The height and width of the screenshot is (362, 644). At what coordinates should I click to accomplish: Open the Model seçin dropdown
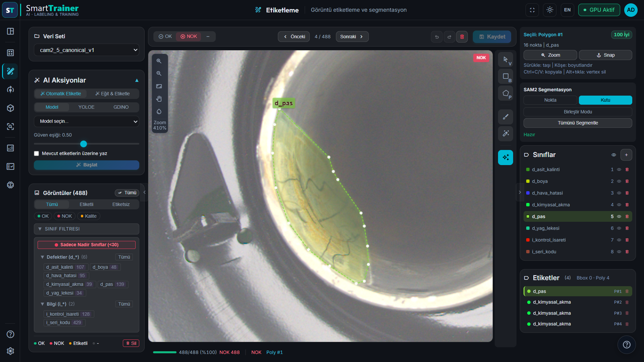87,121
